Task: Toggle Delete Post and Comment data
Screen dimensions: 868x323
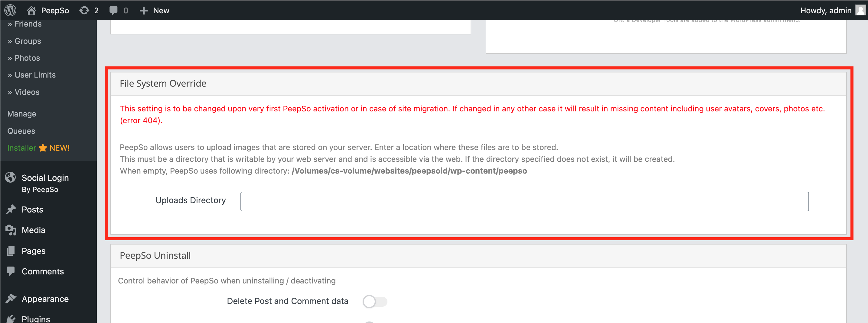Action: (375, 301)
